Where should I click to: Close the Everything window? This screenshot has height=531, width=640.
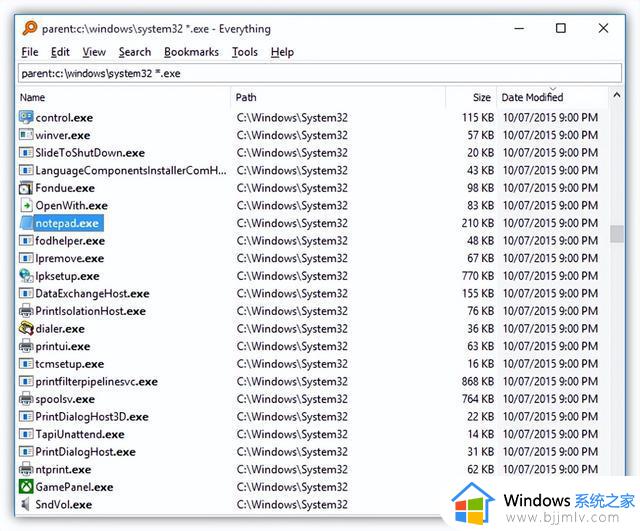click(603, 28)
